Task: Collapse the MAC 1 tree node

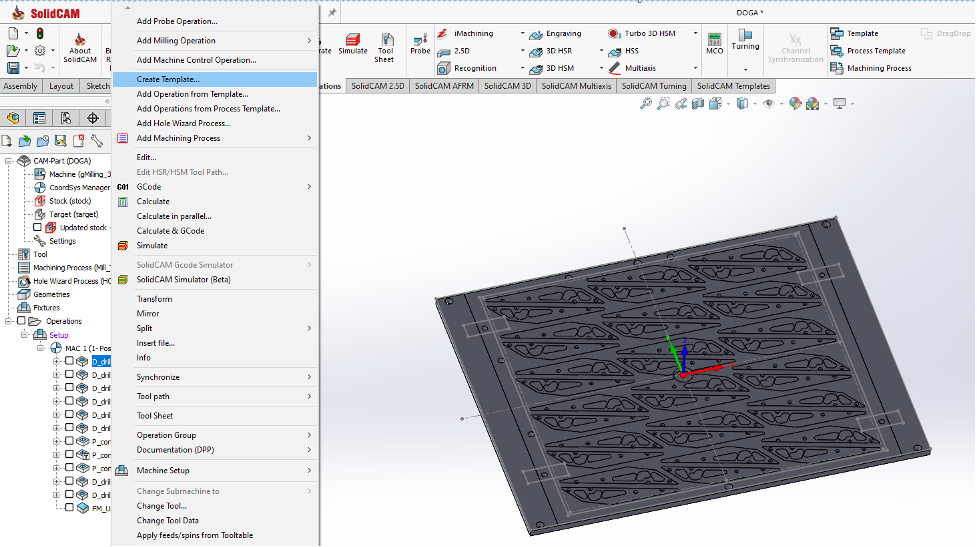Action: pyautogui.click(x=41, y=348)
